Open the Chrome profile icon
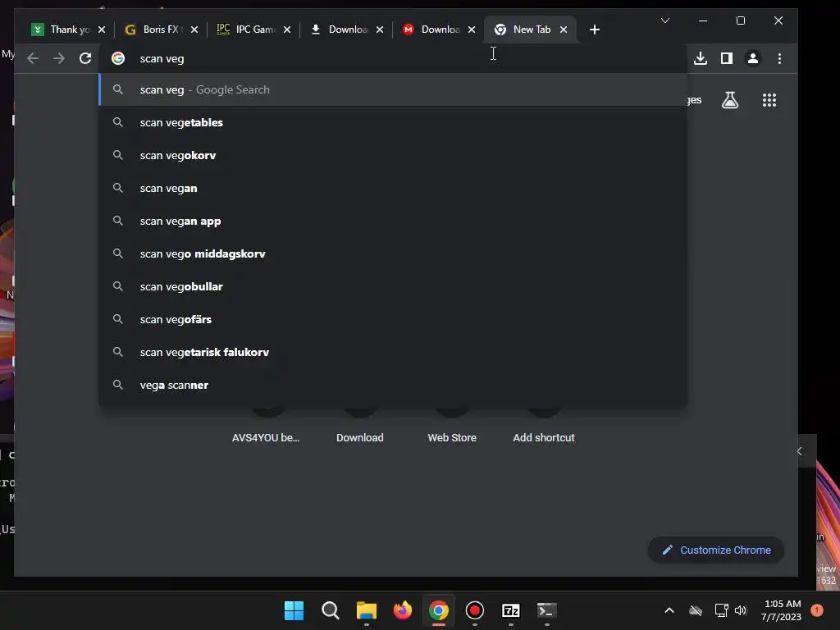Image resolution: width=840 pixels, height=630 pixels. tap(753, 58)
